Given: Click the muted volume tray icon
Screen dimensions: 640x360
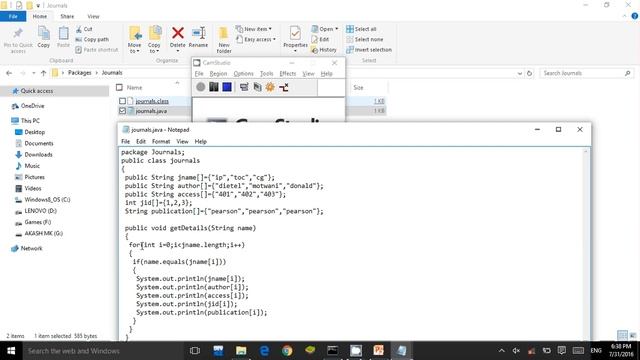Looking at the screenshot, I should pyautogui.click(x=516, y=351).
